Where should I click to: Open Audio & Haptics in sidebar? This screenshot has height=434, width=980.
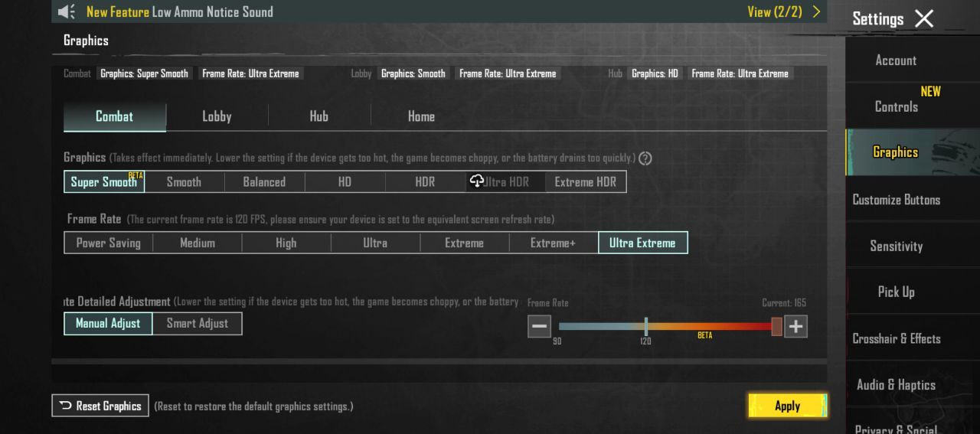pos(897,385)
